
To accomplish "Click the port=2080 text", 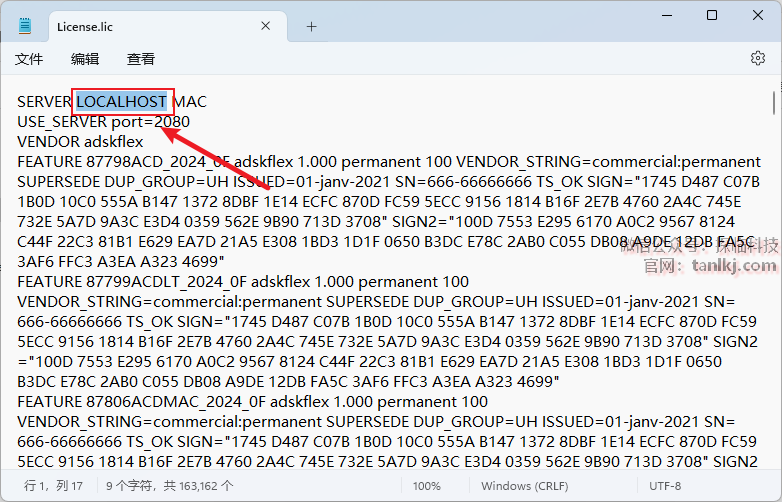I will (150, 122).
